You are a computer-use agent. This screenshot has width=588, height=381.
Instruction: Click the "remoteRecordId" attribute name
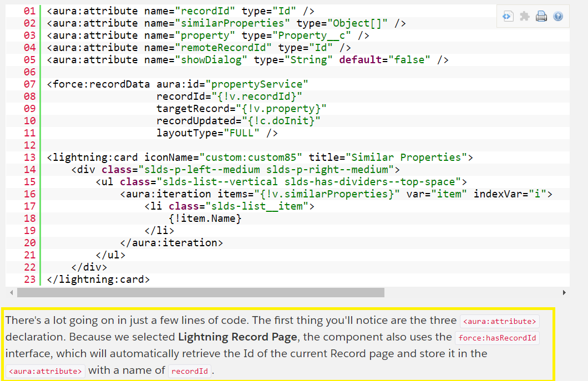(224, 48)
